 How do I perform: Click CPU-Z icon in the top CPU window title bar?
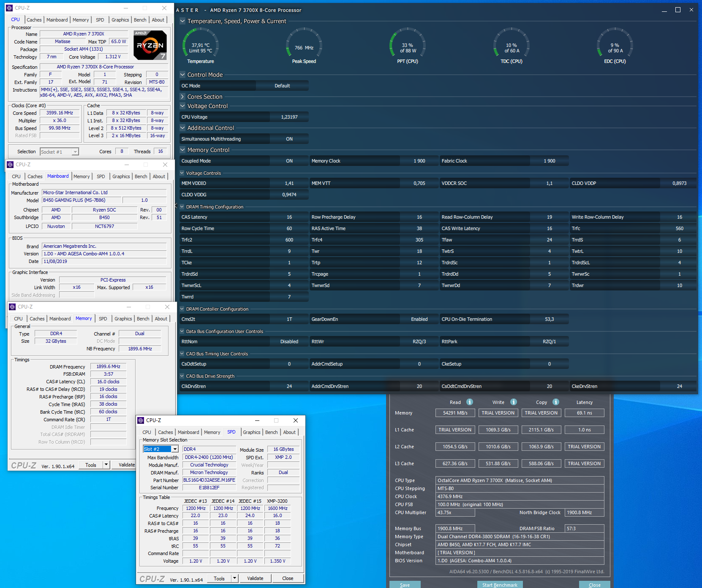click(9, 8)
